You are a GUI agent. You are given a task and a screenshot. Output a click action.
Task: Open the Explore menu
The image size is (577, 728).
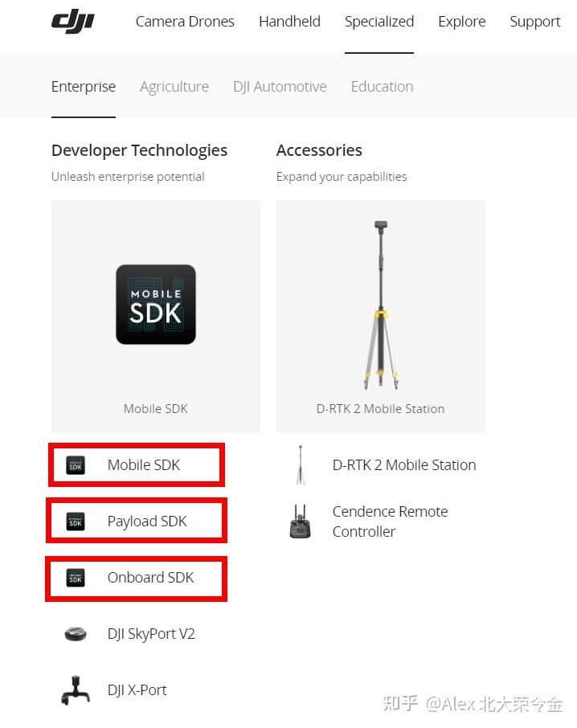[x=461, y=22]
